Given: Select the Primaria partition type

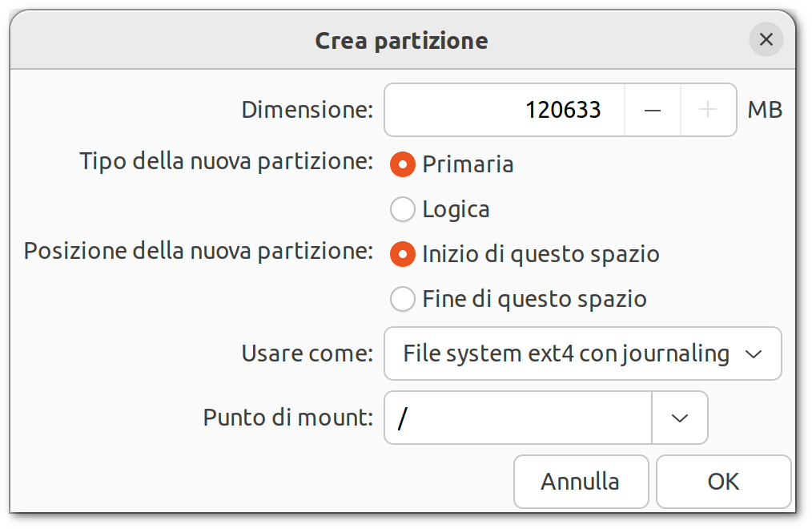Looking at the screenshot, I should (x=402, y=164).
